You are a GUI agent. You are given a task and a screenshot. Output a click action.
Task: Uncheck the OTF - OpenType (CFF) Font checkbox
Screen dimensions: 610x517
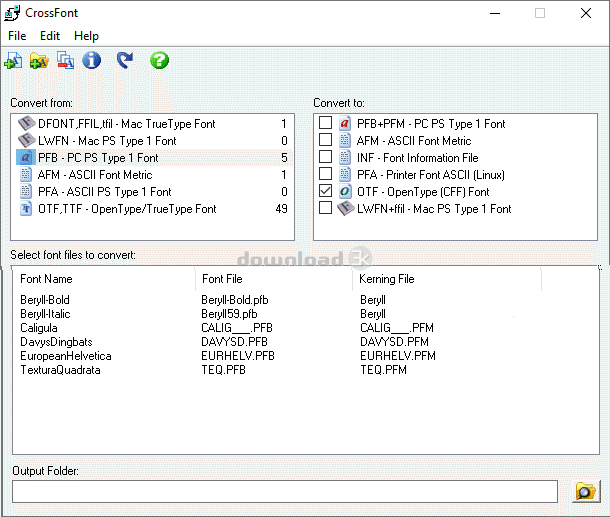click(325, 192)
